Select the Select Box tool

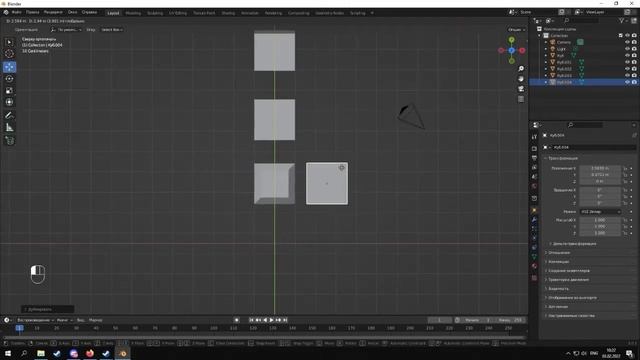tap(9, 42)
